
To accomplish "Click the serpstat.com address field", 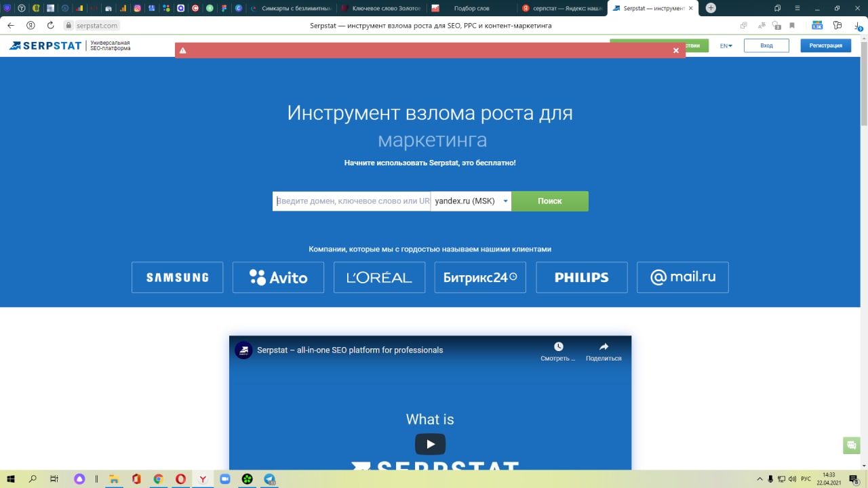I will pyautogui.click(x=96, y=25).
